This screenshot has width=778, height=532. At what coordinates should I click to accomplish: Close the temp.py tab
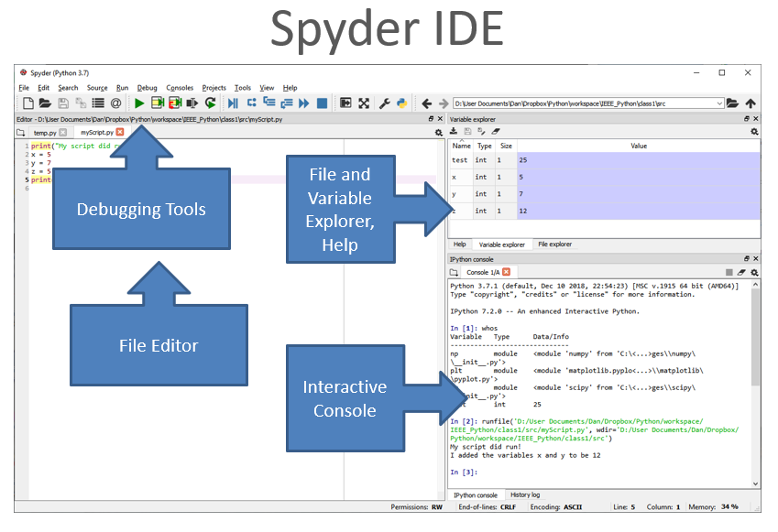tap(63, 133)
